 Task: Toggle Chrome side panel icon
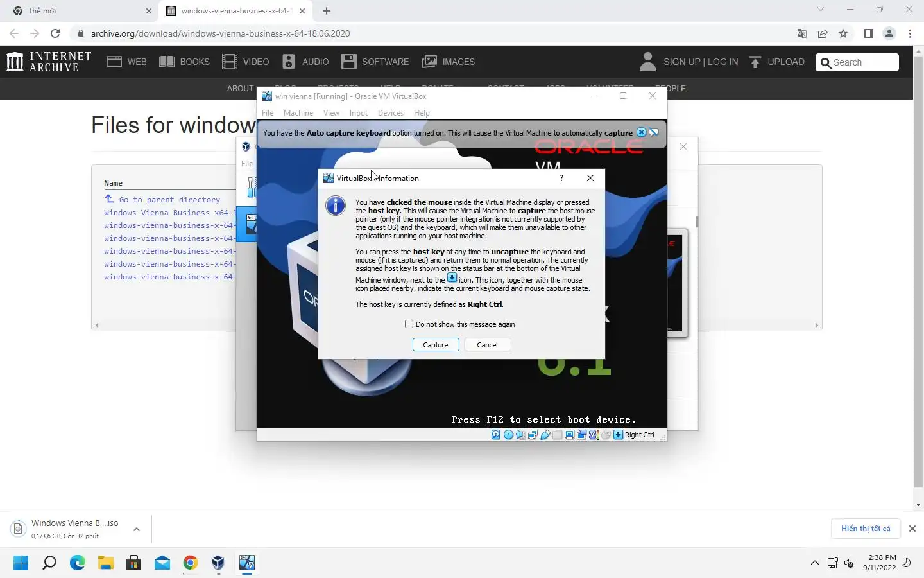click(x=868, y=33)
